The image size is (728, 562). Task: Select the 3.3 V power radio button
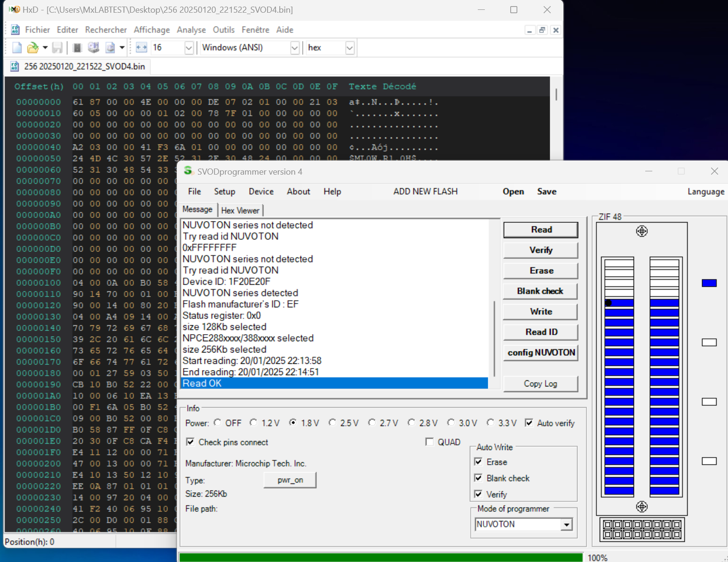pos(491,423)
